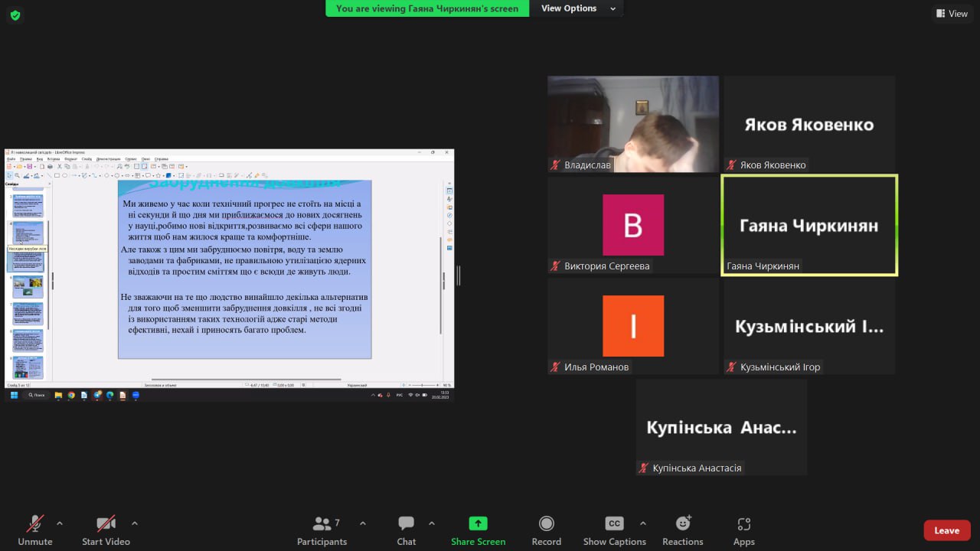Click the View layout button

[x=952, y=13]
